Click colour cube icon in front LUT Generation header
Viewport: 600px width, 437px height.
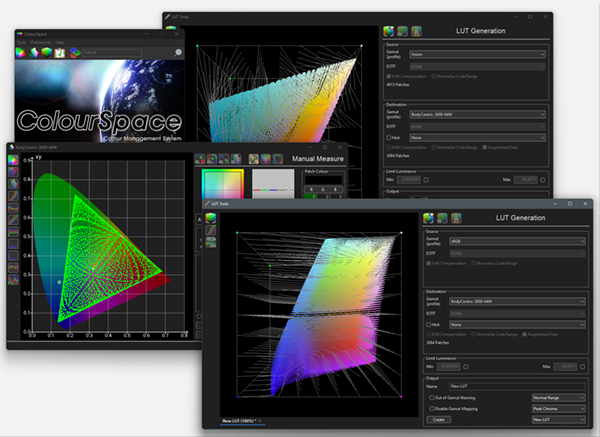pos(429,218)
